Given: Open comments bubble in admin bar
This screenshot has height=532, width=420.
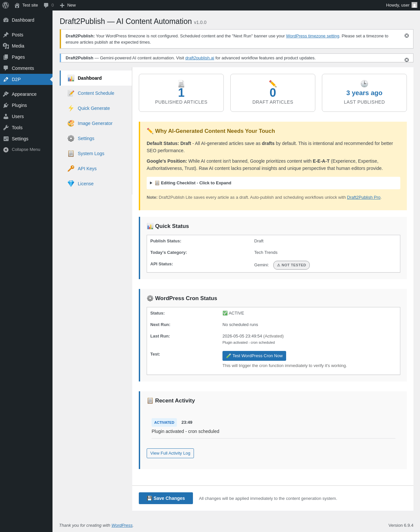Looking at the screenshot, I should pyautogui.click(x=49, y=5).
